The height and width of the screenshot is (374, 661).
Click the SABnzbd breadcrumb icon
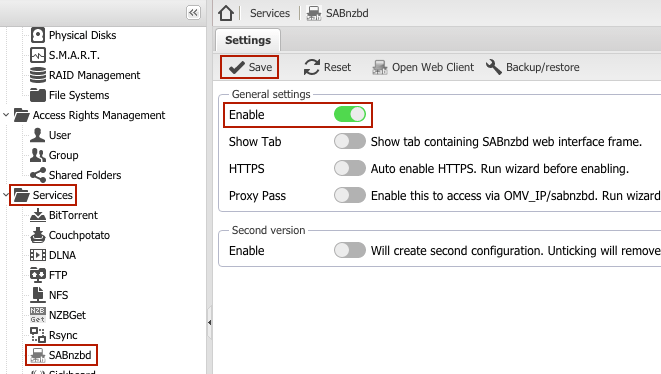[x=314, y=13]
